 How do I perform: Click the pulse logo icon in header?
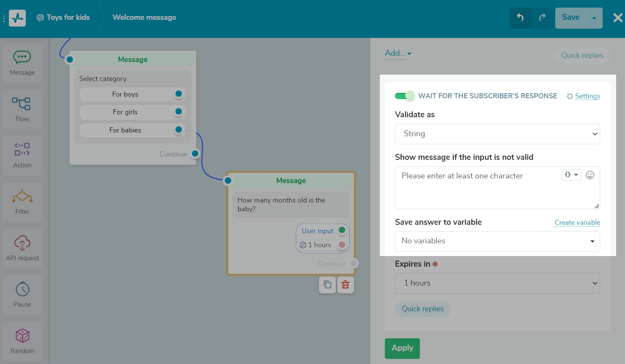pyautogui.click(x=17, y=18)
